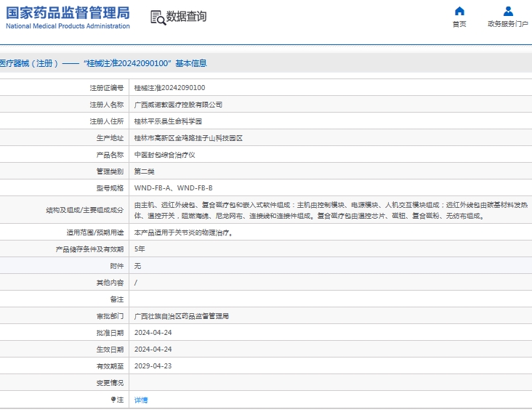The width and height of the screenshot is (532, 412).
Task: Select product name 中医封包综合治疗仪
Action: pyautogui.click(x=164, y=155)
